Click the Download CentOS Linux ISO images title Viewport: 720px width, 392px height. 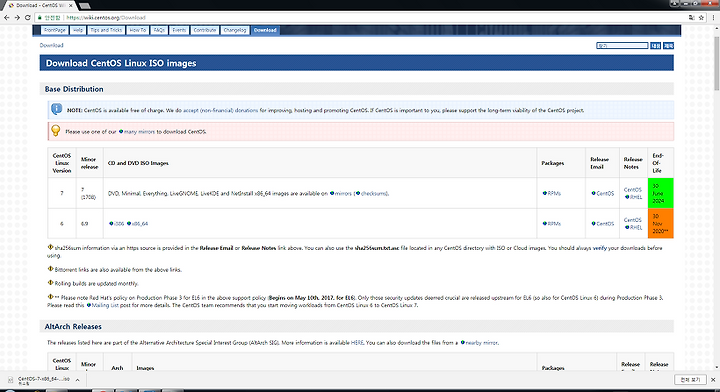click(x=121, y=63)
